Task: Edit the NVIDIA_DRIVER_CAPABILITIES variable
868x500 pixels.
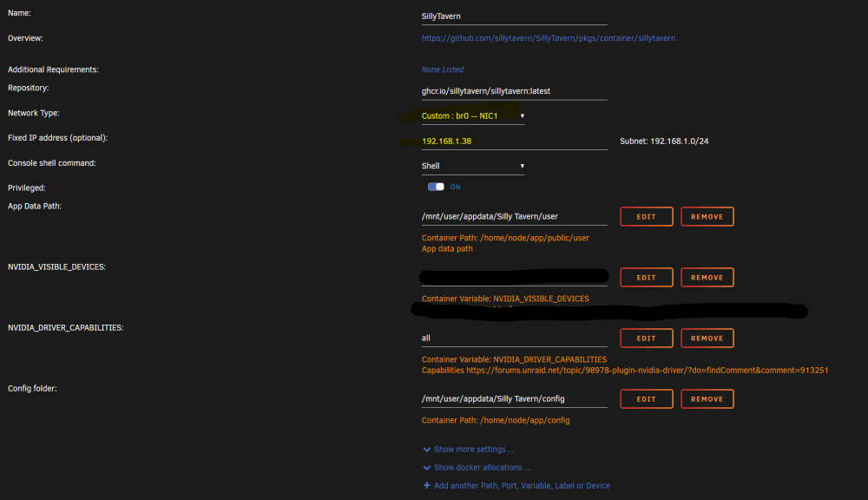Action: (646, 339)
